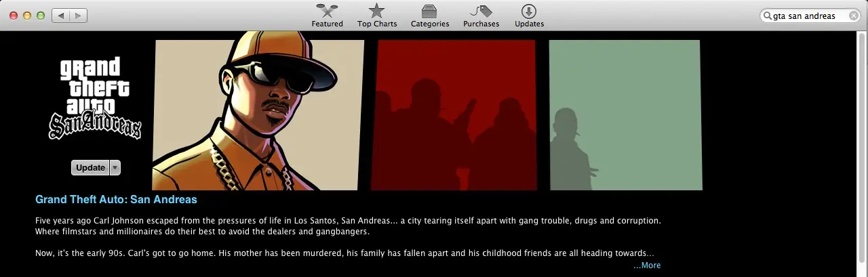Click the paragraph starting 'Five years ago Carl Johnson'
Viewport: 868px width, 277px height.
[348, 226]
